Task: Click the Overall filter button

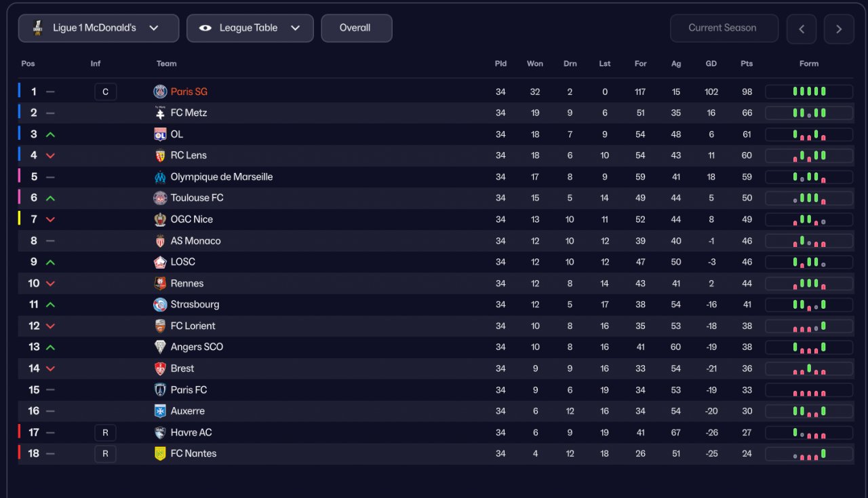Action: 356,28
